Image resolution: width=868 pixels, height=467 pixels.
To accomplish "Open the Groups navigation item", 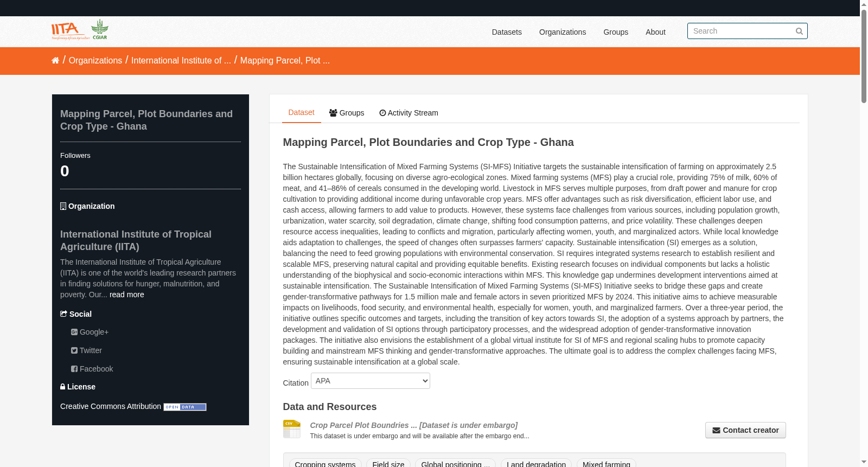I will click(x=616, y=32).
